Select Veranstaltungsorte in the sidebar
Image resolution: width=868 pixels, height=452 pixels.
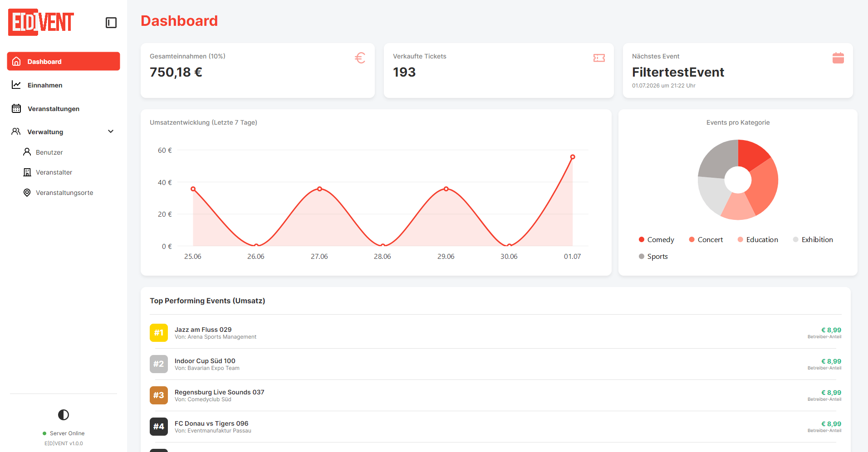[x=64, y=193]
